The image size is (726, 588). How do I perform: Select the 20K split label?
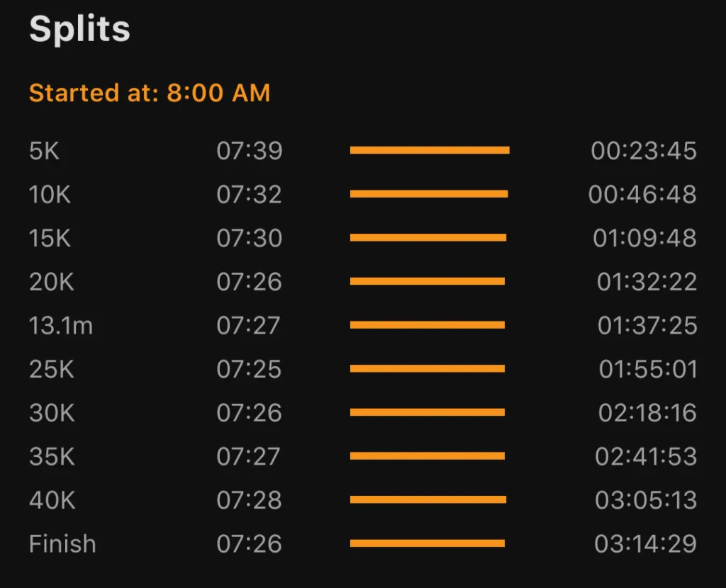tap(51, 282)
